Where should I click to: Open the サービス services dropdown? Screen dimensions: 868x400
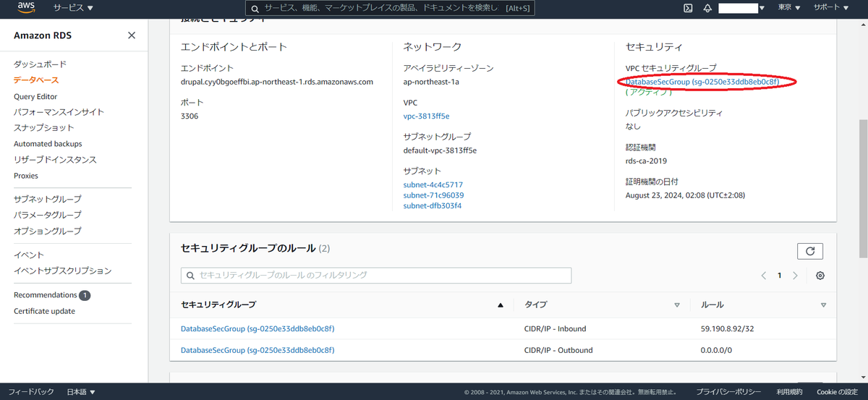click(x=73, y=8)
